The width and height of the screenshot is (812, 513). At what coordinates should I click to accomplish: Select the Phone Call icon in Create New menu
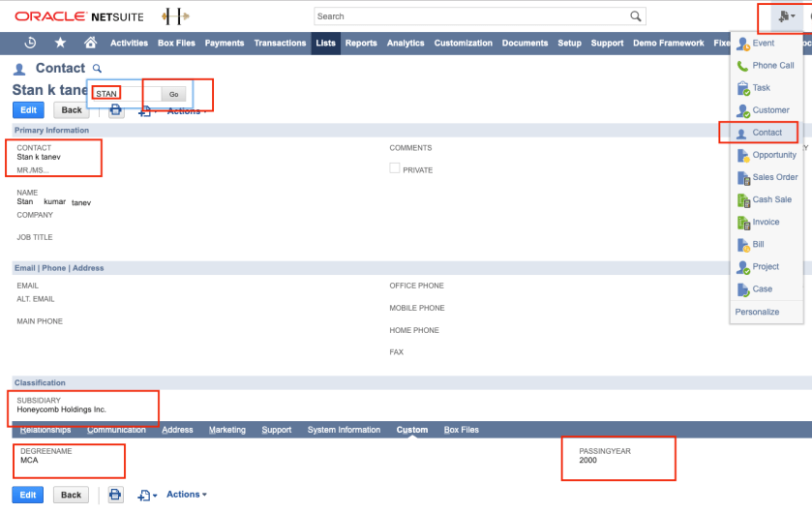(743, 66)
